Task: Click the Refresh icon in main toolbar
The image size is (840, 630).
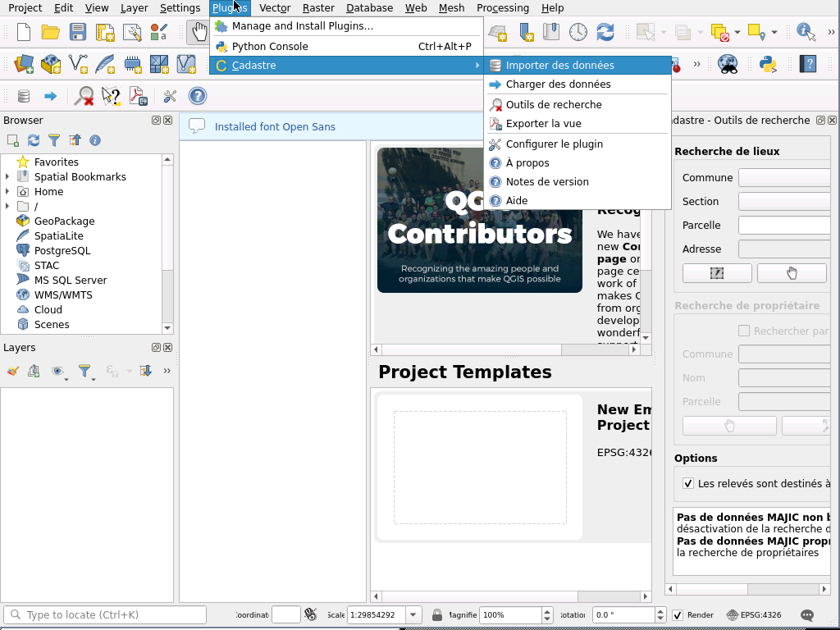Action: point(605,33)
